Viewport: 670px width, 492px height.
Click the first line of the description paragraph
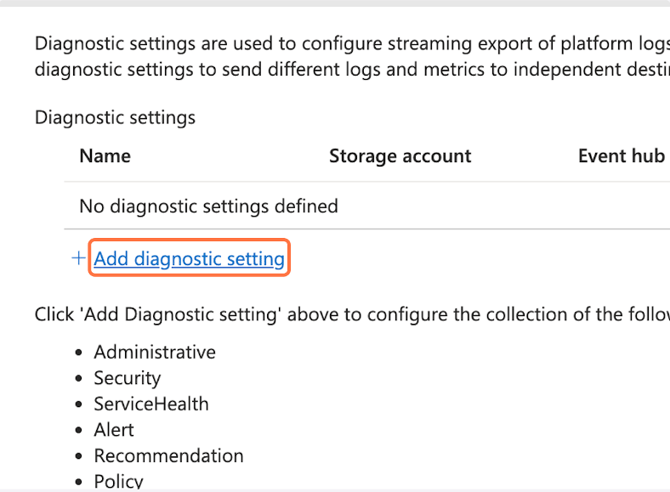tap(350, 44)
